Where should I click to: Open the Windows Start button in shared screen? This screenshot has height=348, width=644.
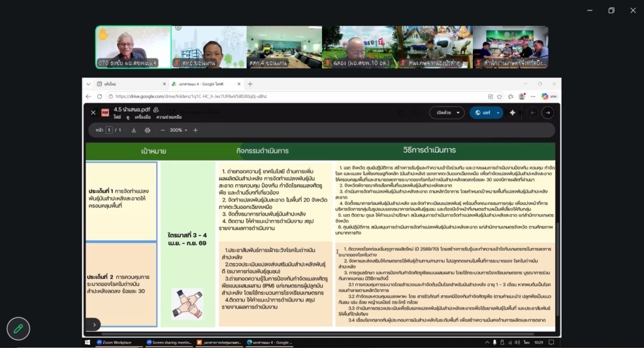(87, 342)
